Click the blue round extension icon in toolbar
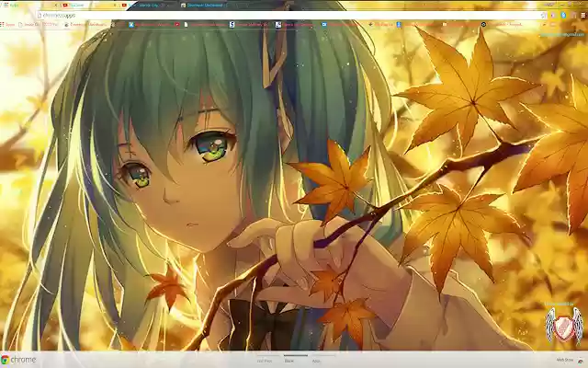This screenshot has width=588, height=368. click(x=563, y=16)
